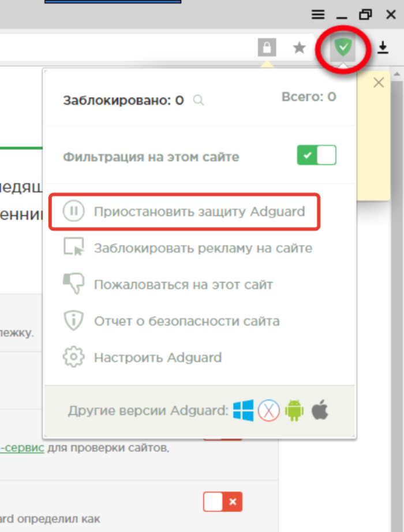The width and height of the screenshot is (404, 532).
Task: Restore down the browser window
Action: click(365, 14)
